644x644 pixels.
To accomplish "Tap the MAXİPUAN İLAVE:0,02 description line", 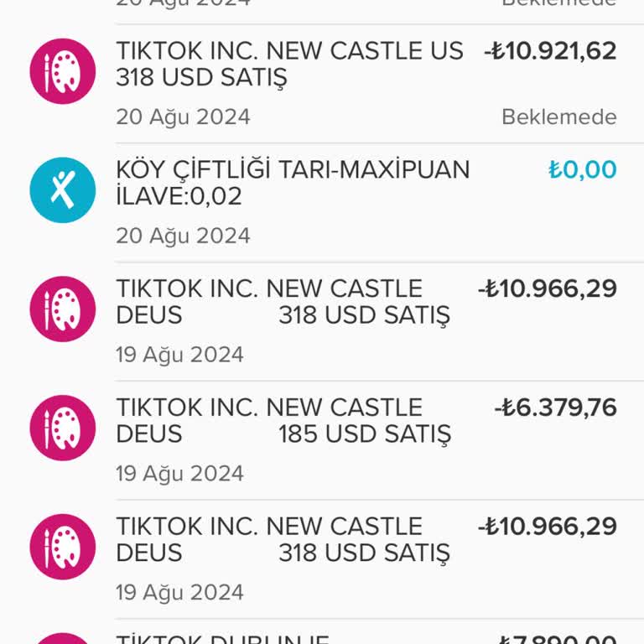I will coord(179,197).
